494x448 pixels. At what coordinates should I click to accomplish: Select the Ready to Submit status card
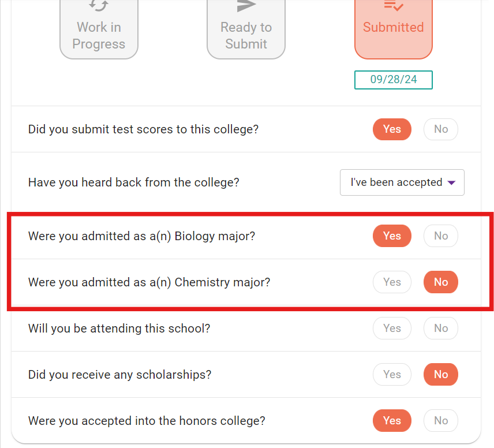[246, 29]
